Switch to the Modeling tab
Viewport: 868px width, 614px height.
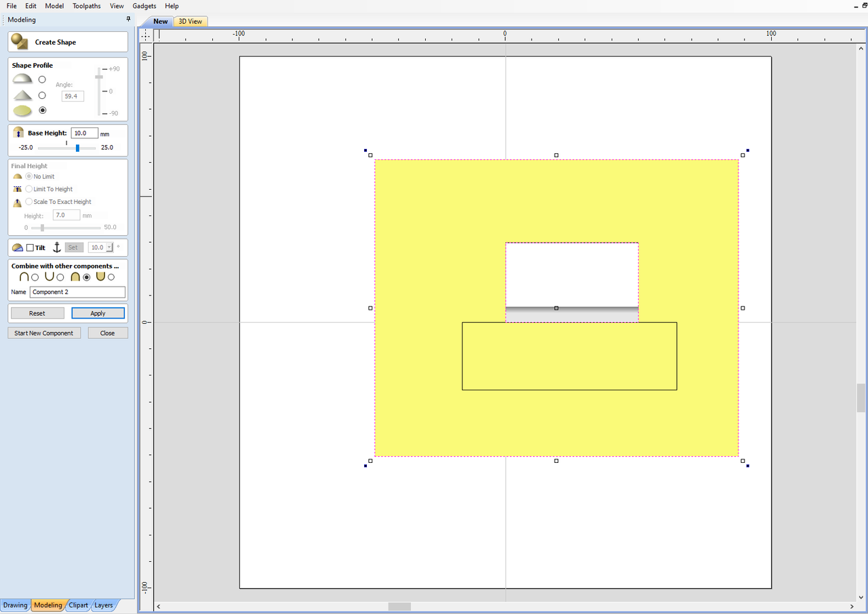48,605
